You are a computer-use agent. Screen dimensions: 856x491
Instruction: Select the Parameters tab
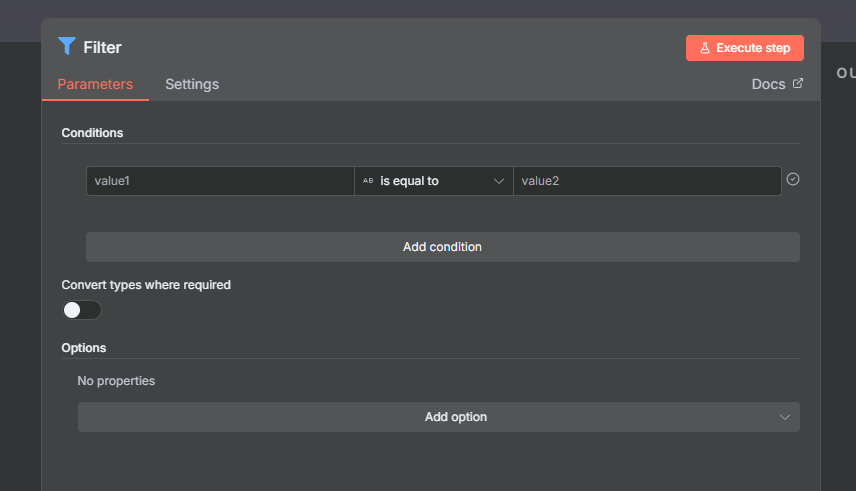pos(95,84)
